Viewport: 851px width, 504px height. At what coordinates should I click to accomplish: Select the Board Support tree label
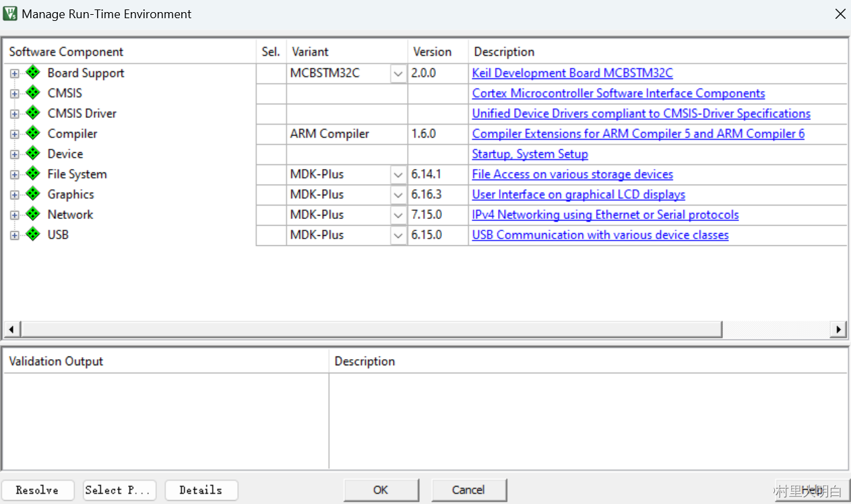coord(86,73)
